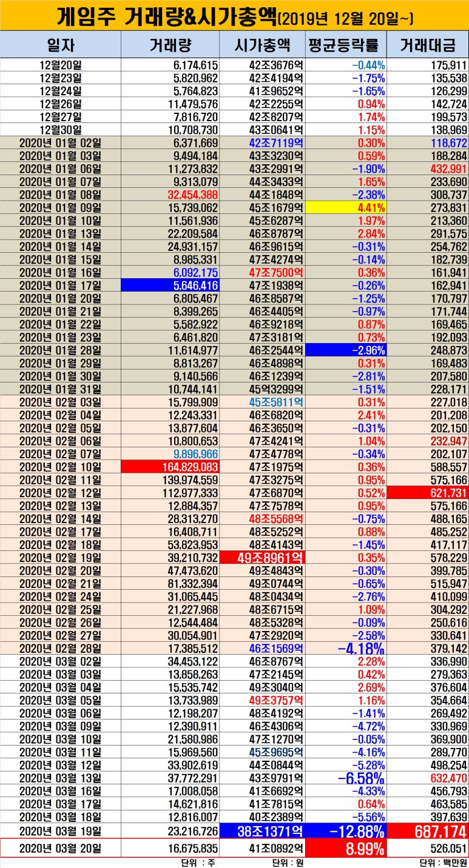Select the date 2020년 01월 02일
The width and height of the screenshot is (469, 868).
point(61,143)
